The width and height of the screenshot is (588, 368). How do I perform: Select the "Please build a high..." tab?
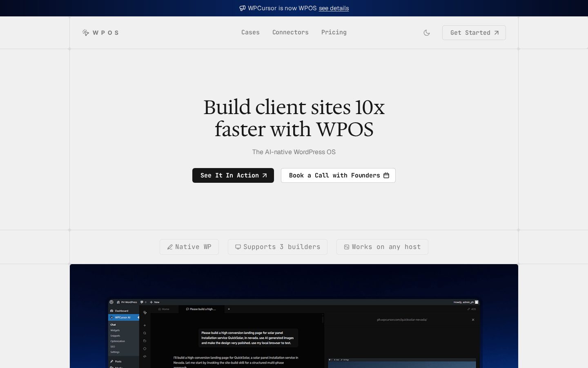coord(201,309)
